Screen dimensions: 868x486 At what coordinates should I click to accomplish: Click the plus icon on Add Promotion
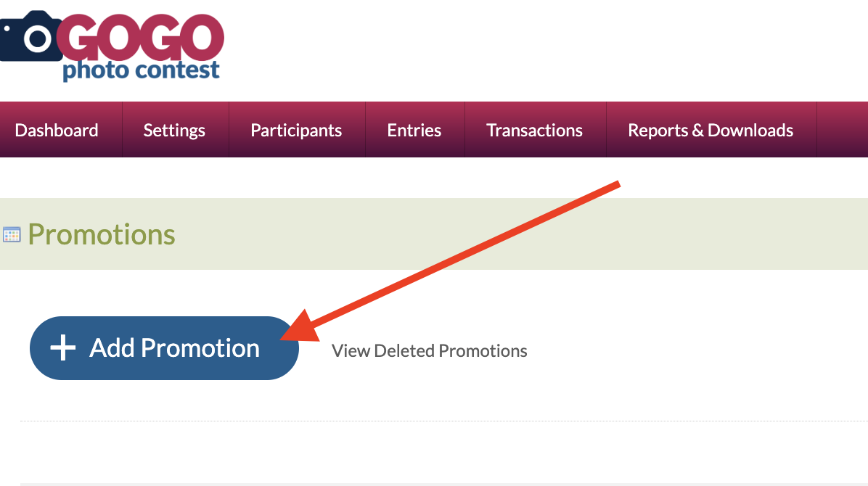[x=63, y=348]
